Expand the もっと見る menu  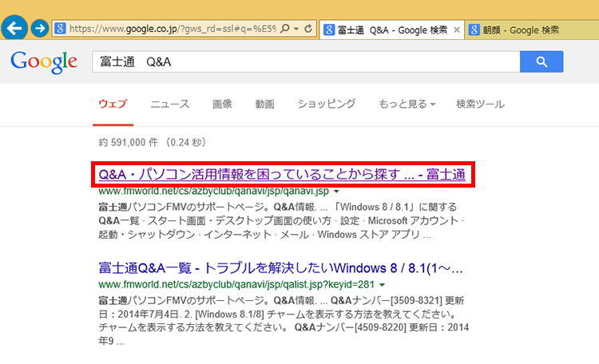pyautogui.click(x=407, y=105)
